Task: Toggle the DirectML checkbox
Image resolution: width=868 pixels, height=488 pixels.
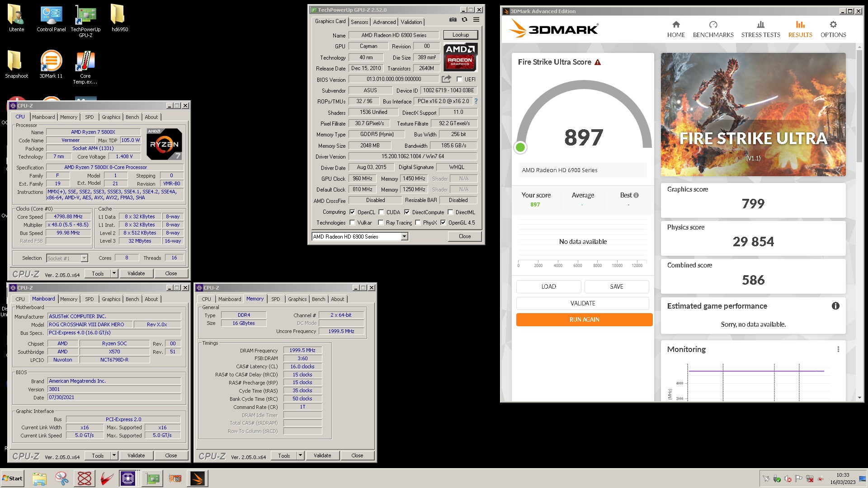Action: click(x=450, y=212)
